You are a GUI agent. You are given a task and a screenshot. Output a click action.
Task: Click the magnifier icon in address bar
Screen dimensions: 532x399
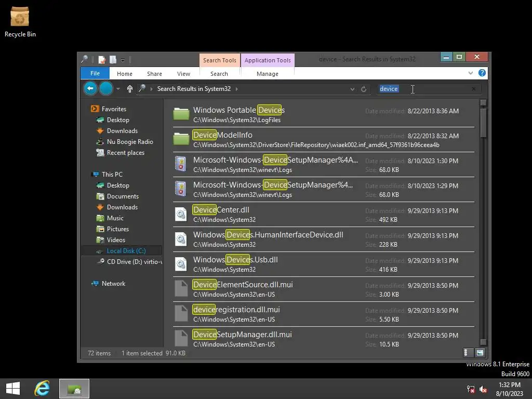click(142, 88)
